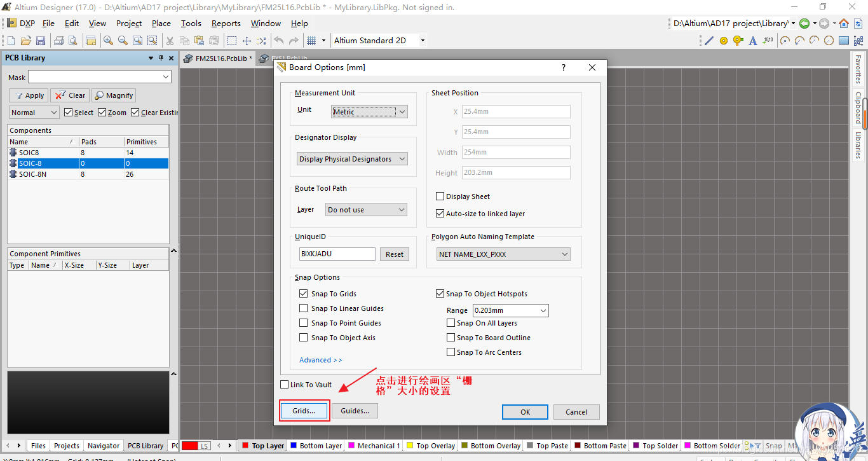Click the red current layer color swatch
868x461 pixels.
[x=190, y=446]
